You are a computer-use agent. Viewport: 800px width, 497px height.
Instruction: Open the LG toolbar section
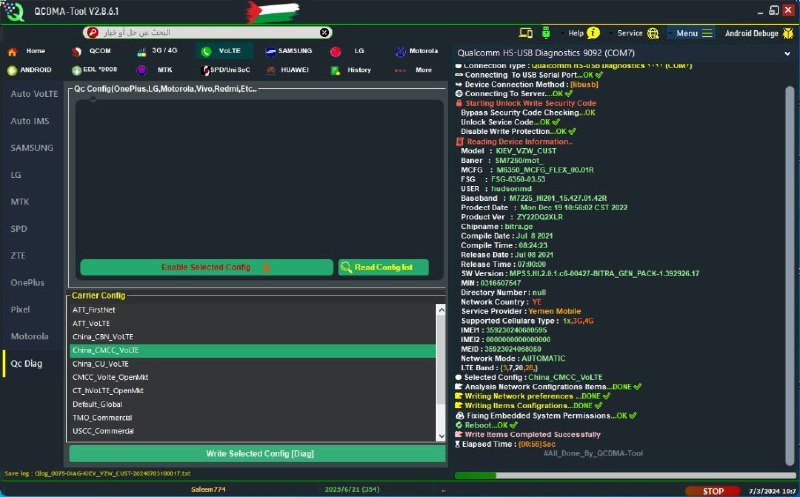click(348, 51)
